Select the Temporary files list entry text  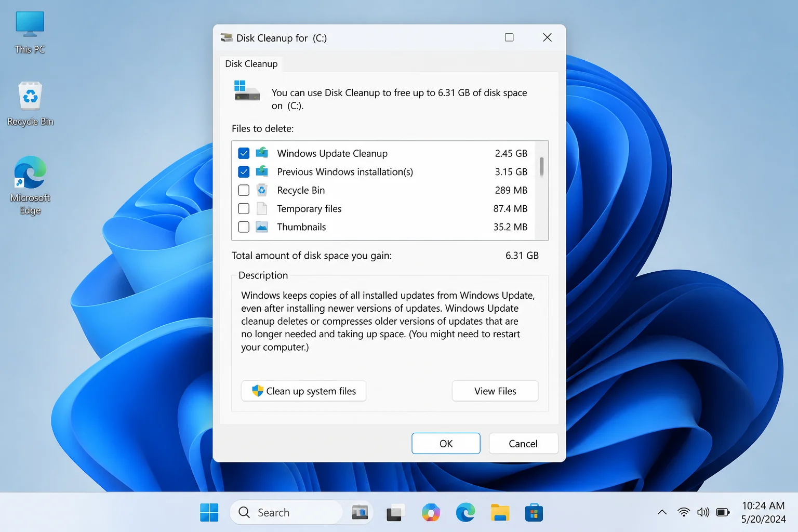tap(309, 208)
